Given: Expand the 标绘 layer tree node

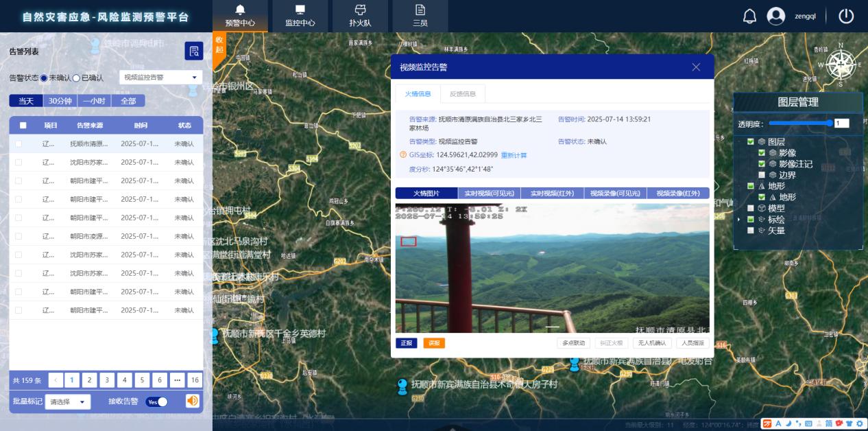Looking at the screenshot, I should (x=739, y=220).
